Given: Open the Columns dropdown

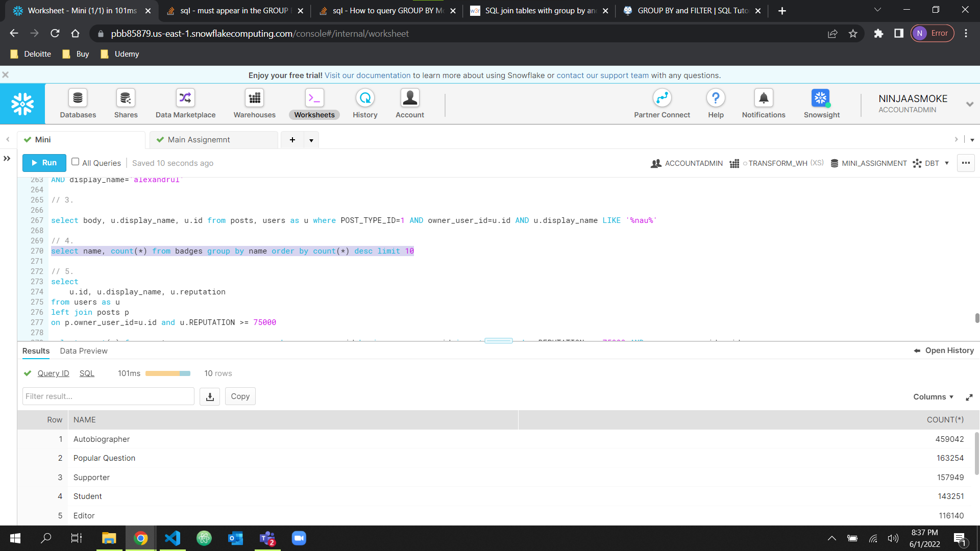Looking at the screenshot, I should pyautogui.click(x=933, y=396).
